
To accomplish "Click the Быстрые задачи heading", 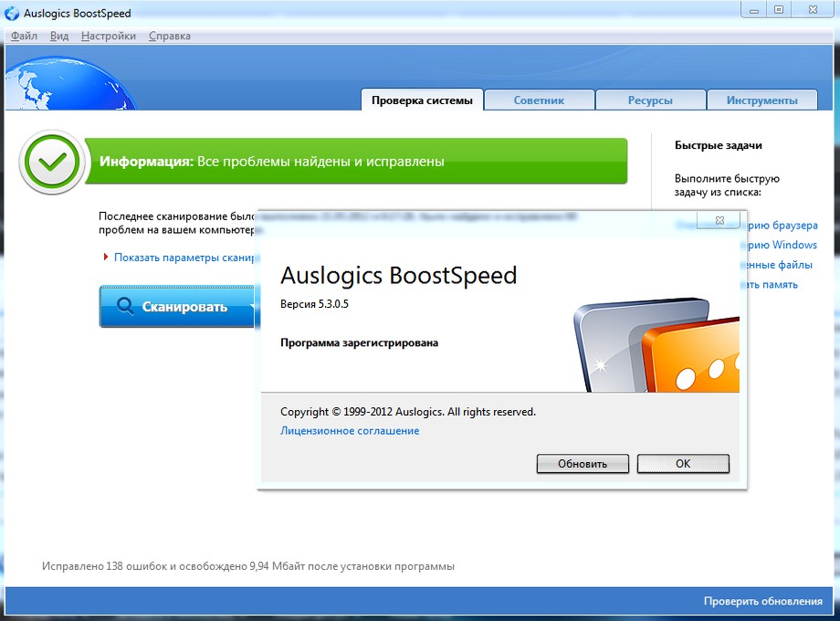I will pos(718,145).
